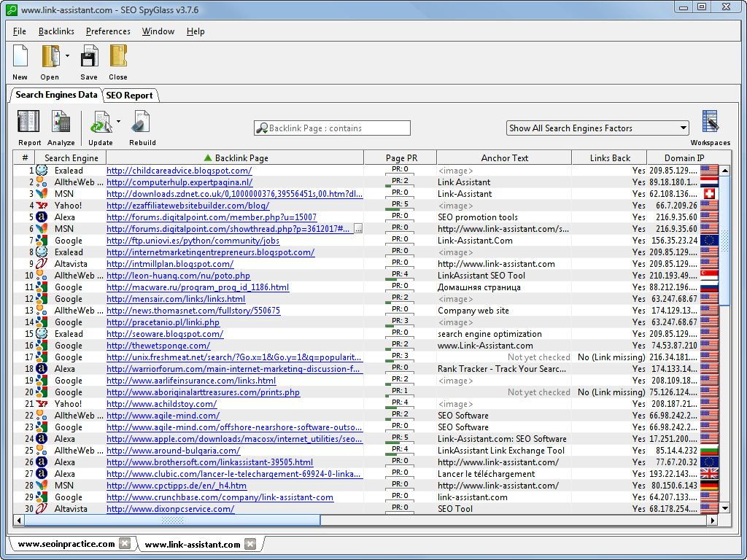Viewport: 747px width, 560px height.
Task: Open the thewetsponge.com link
Action: point(158,345)
